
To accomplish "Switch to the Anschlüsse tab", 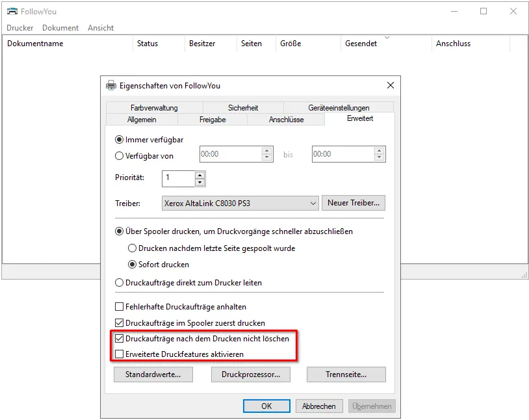I will [286, 120].
